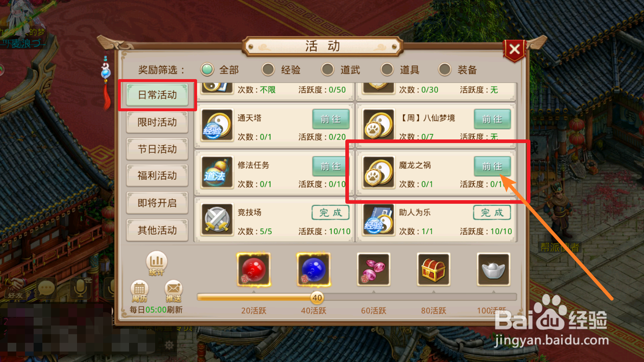Click the 40 activity progress marker

coord(317,298)
